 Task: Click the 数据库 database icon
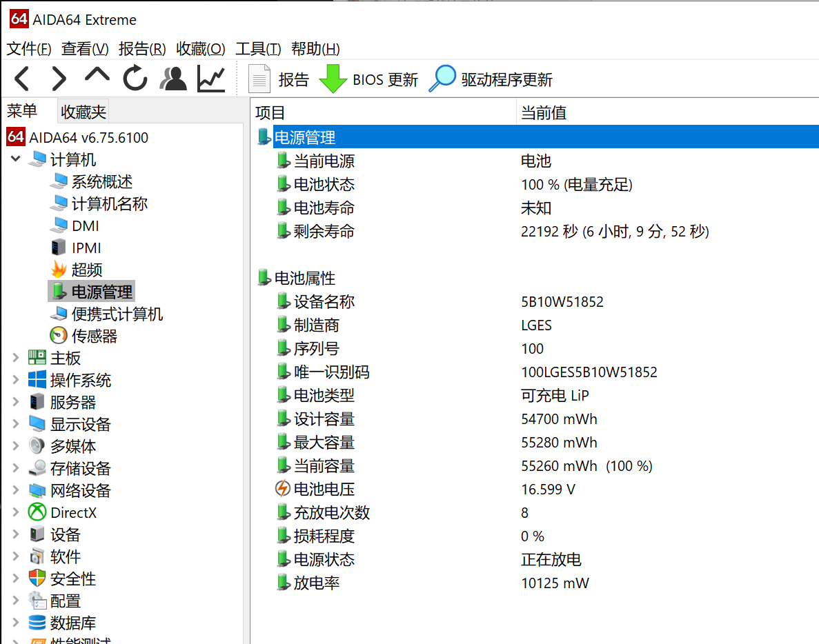(37, 622)
